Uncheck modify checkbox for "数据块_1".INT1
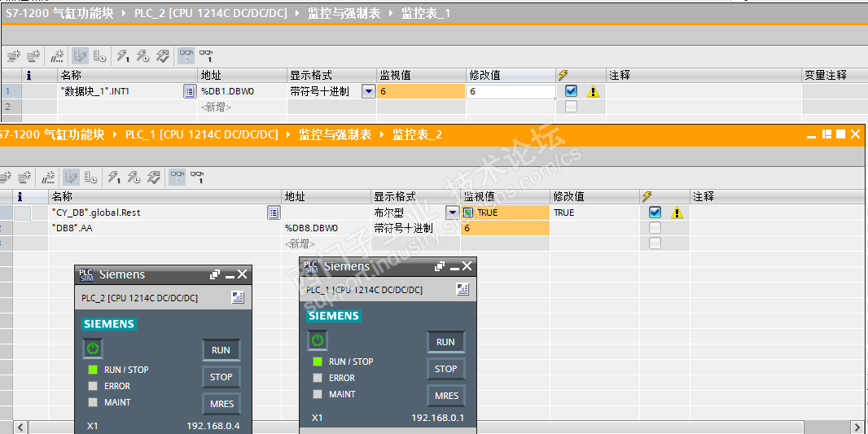 (572, 91)
